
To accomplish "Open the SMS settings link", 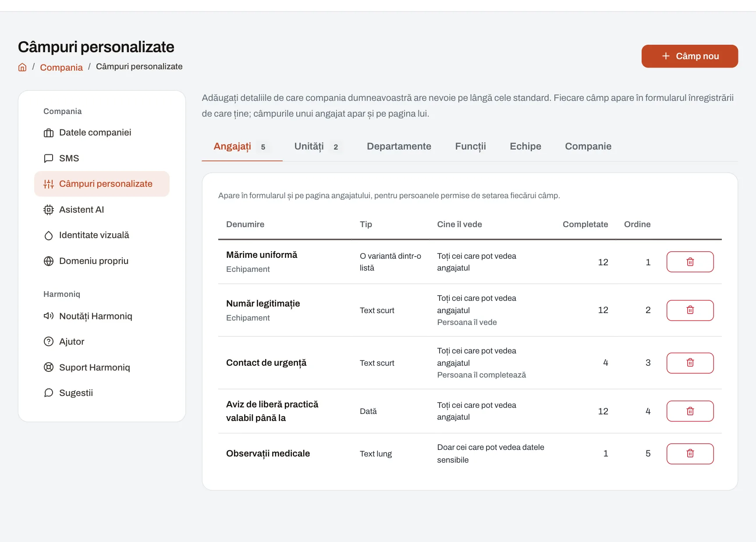I will (x=102, y=158).
